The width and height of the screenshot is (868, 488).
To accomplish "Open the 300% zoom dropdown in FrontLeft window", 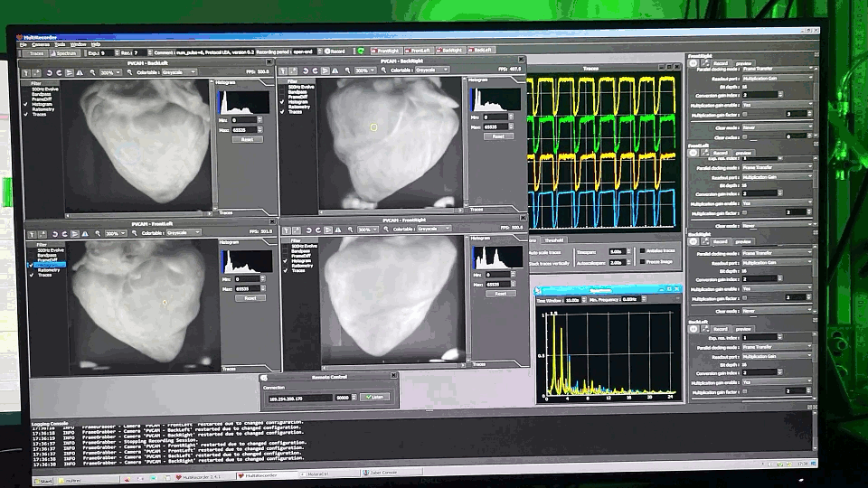I will pyautogui.click(x=116, y=234).
